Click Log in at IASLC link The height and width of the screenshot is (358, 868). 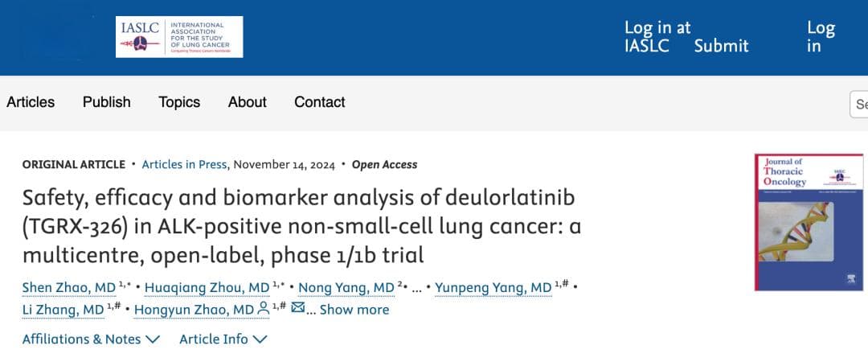click(x=657, y=36)
